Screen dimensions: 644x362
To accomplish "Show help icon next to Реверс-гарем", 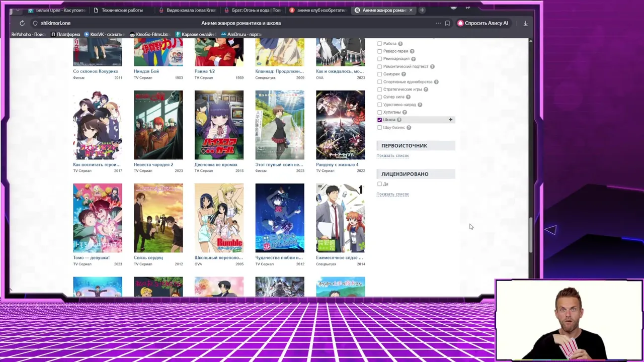I will [412, 51].
